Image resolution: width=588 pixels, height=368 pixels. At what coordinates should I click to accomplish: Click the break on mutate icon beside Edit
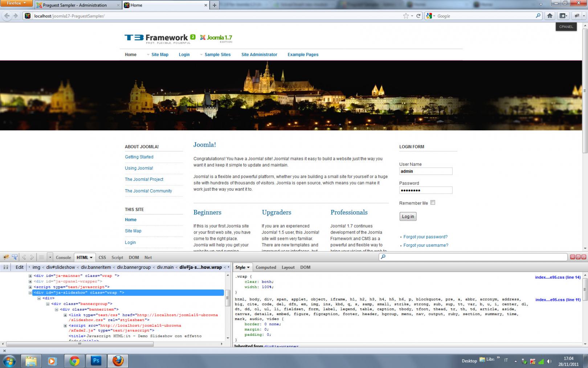point(6,267)
